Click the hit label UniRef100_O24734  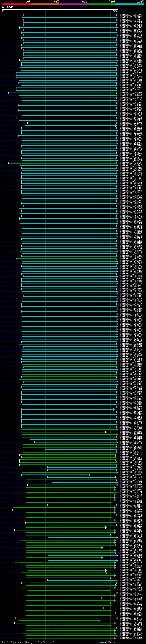tap(131, 502)
